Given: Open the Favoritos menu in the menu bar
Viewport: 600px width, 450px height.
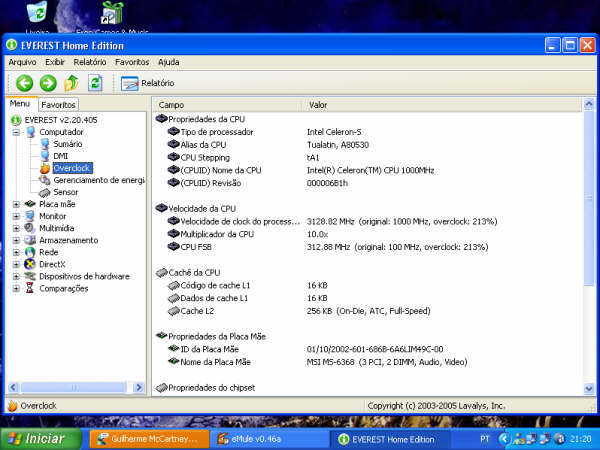Looking at the screenshot, I should [132, 62].
